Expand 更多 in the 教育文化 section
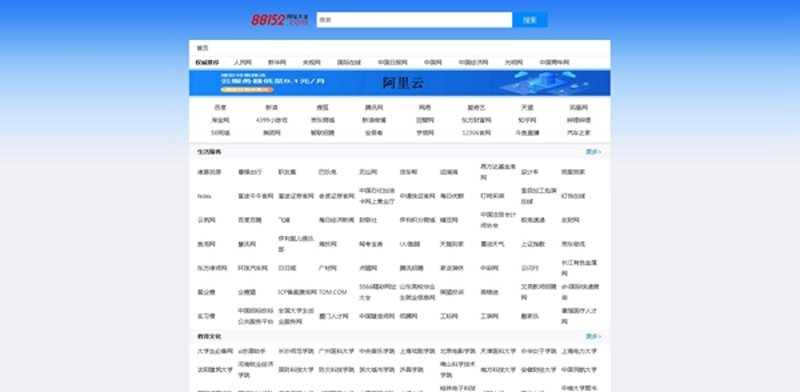Image resolution: width=800 pixels, height=392 pixels. 593,337
